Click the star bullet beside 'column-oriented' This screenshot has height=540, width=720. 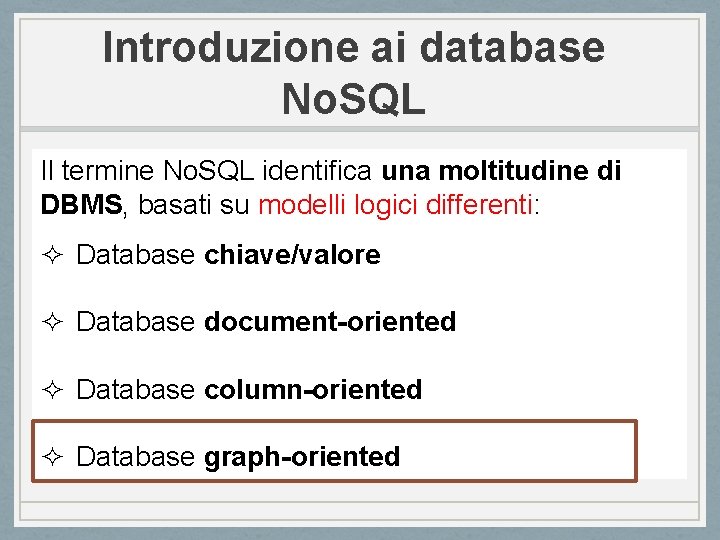point(52,390)
